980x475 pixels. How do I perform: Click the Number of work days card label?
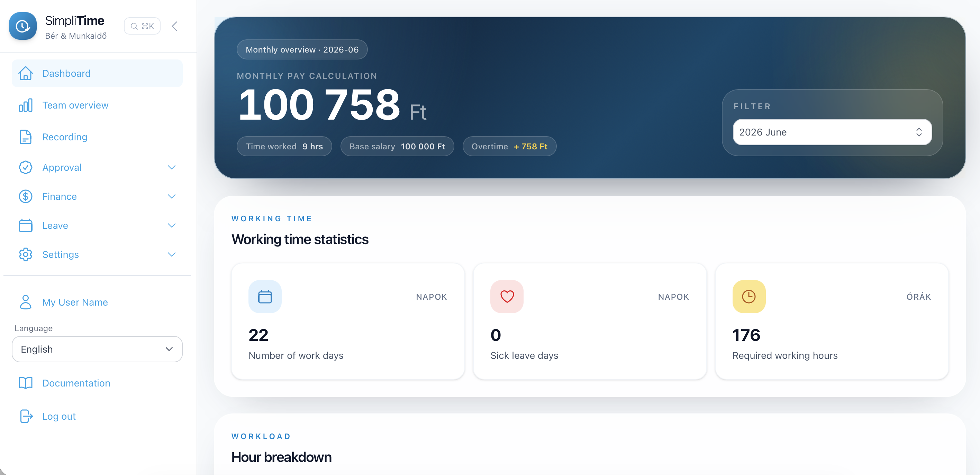pos(296,355)
